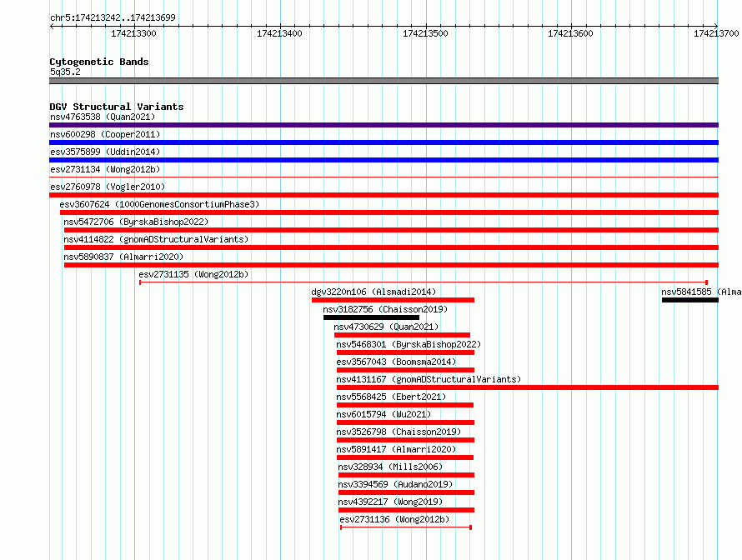Click the chr5:174213242..174213699 region label
The image size is (742, 560).
pyautogui.click(x=113, y=17)
